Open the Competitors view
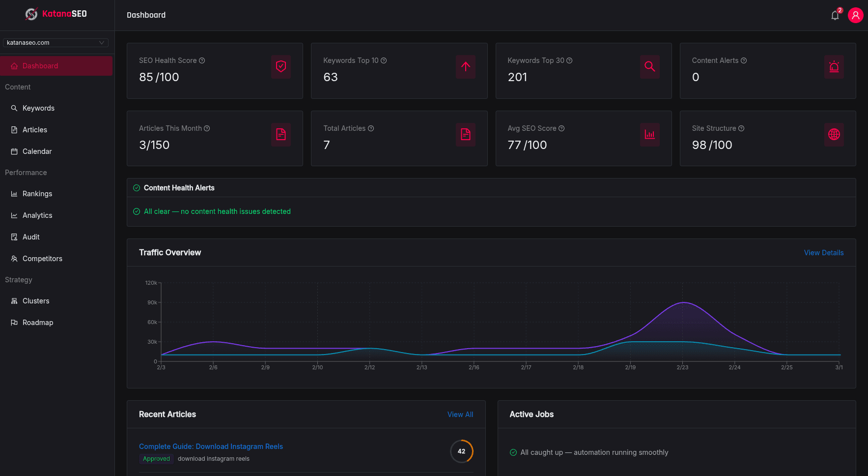 point(42,258)
